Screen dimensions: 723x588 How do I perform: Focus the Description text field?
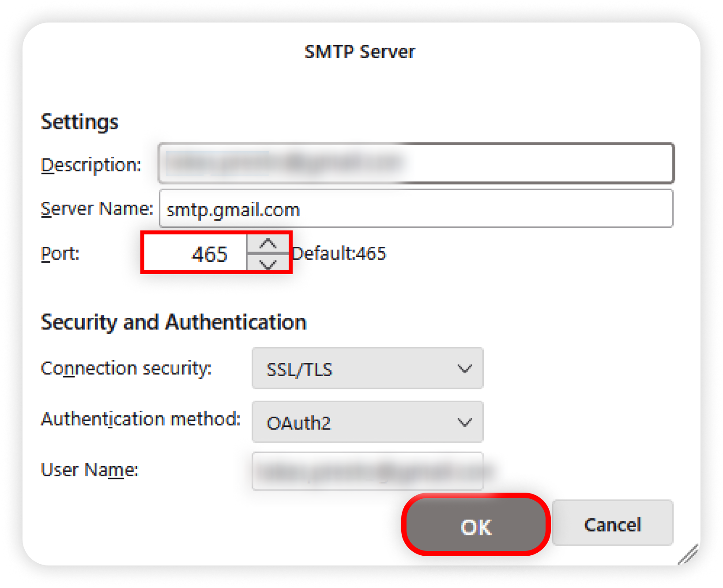coord(416,163)
